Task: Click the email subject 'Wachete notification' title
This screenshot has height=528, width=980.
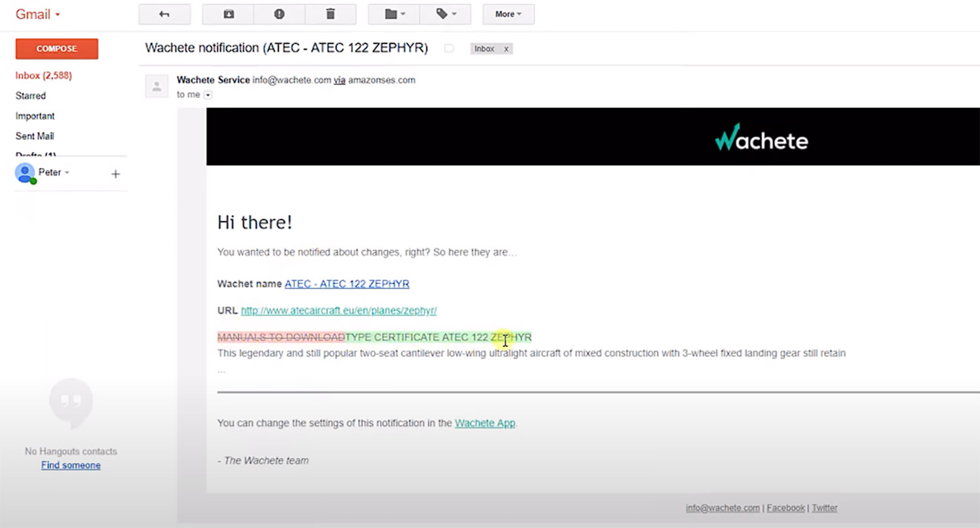Action: pos(286,48)
